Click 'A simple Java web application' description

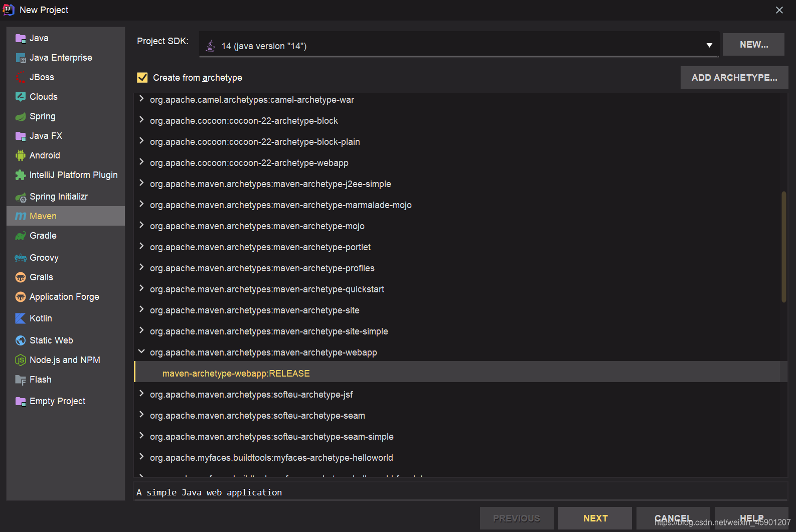(x=209, y=492)
